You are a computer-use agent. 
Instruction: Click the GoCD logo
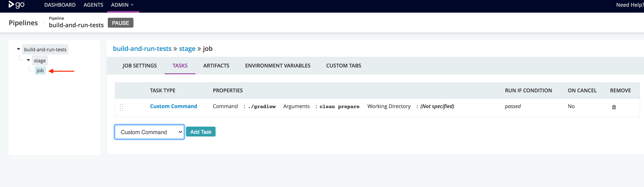17,5
